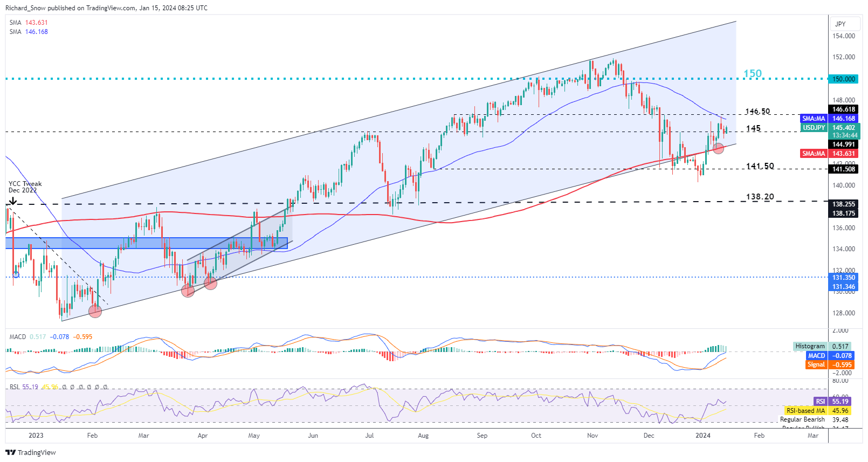The image size is (868, 462).
Task: Click the Regular Bearish 39.48 label
Action: coord(814,419)
